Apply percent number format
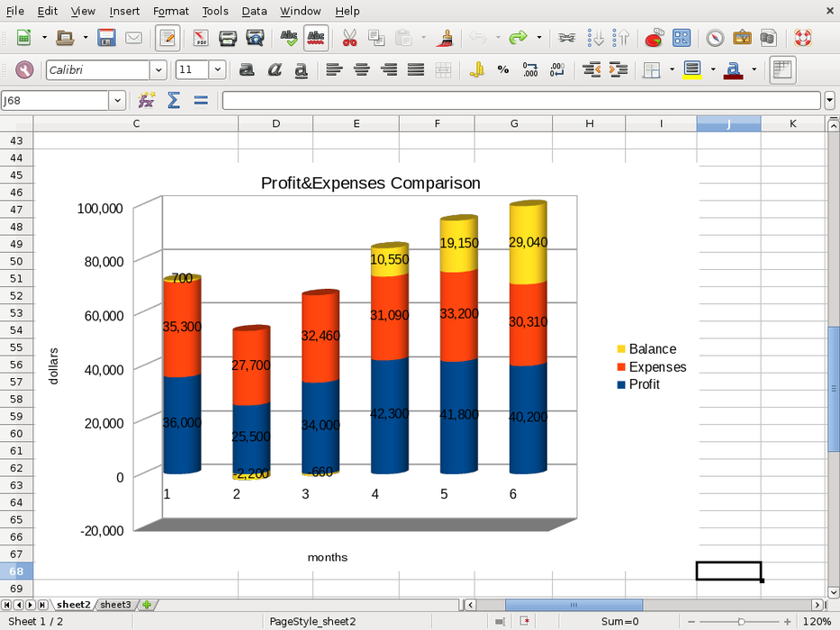 pyautogui.click(x=502, y=69)
